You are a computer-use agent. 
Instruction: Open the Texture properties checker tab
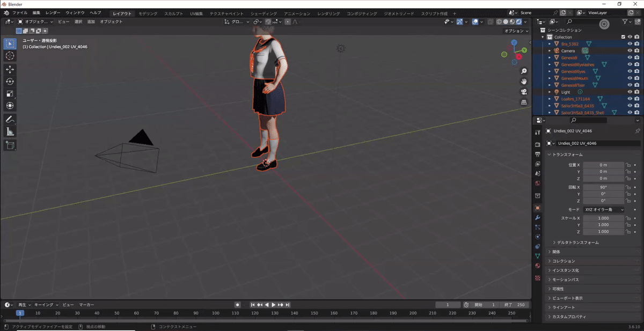tap(537, 277)
